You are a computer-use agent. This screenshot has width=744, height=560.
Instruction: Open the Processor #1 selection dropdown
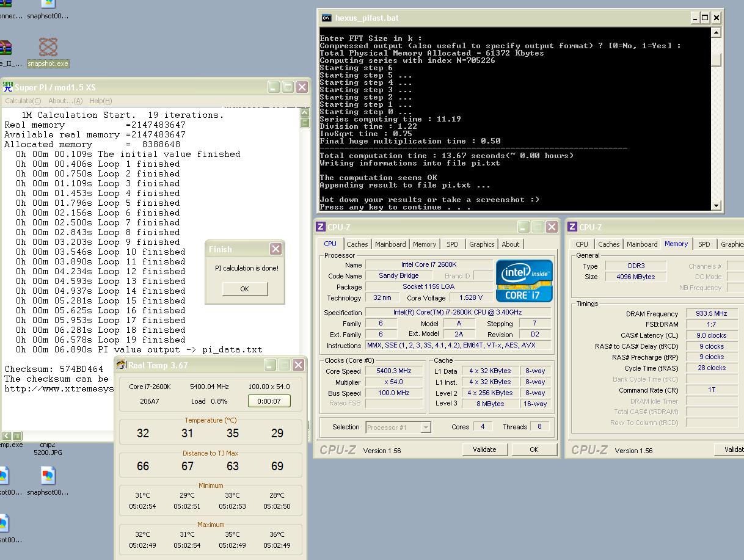[426, 427]
